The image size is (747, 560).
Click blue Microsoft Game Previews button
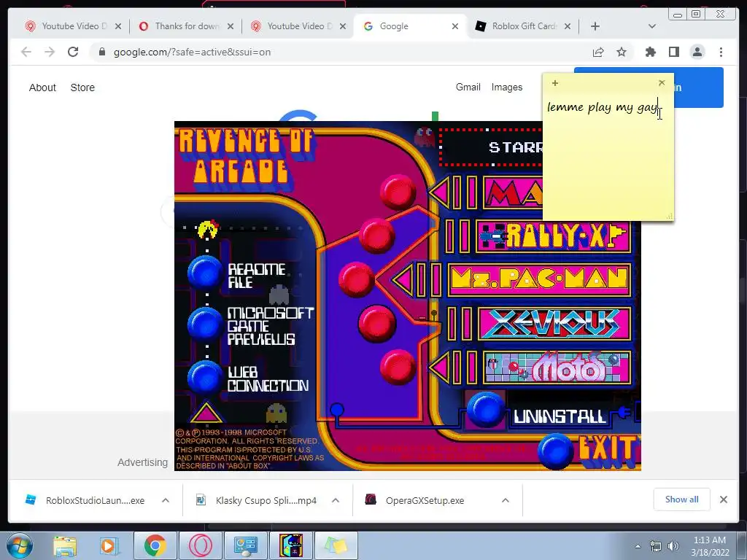point(205,324)
